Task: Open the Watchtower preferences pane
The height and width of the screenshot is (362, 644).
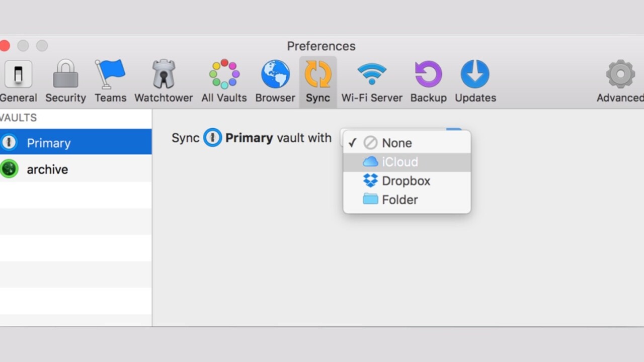Action: coord(164,81)
